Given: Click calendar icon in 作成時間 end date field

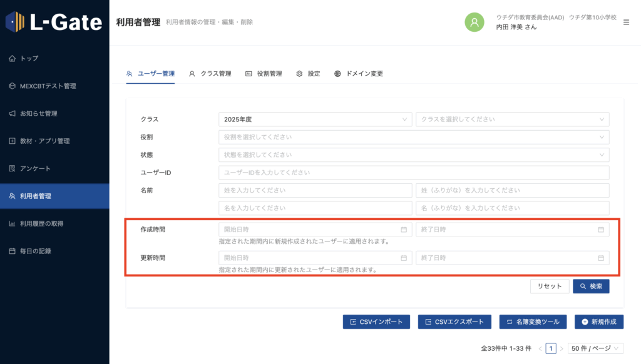Looking at the screenshot, I should [x=601, y=230].
